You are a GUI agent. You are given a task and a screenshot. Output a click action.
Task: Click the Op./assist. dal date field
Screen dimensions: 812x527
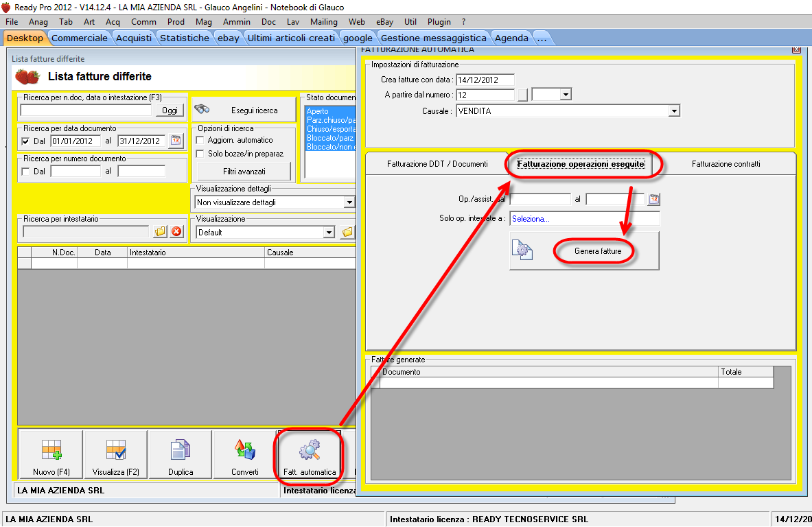coord(540,199)
